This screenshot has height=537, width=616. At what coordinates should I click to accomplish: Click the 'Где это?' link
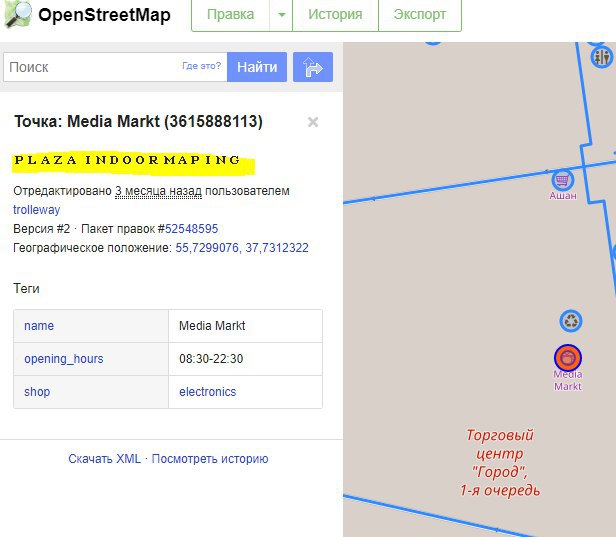[202, 66]
